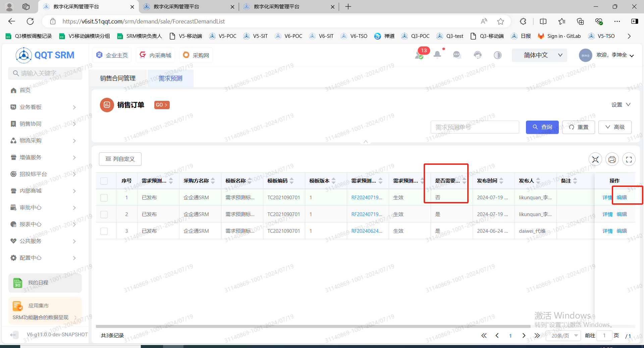The height and width of the screenshot is (348, 644).
Task: Switch to the 销售合同管理 tab
Action: (118, 78)
